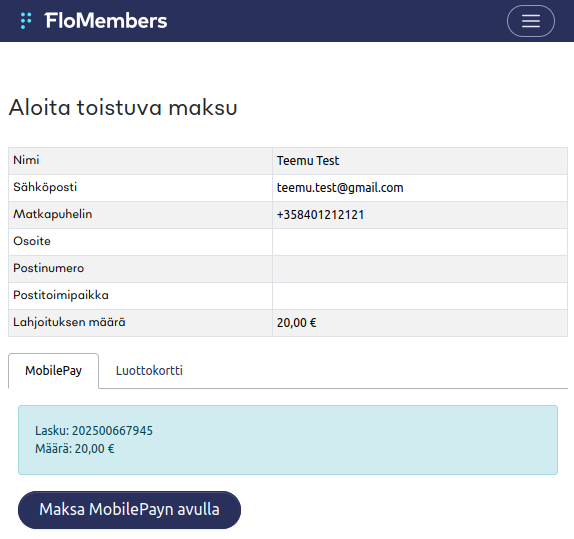Select the Aloita toistuva maksu heading
Screen dimensions: 574x539
tap(123, 107)
